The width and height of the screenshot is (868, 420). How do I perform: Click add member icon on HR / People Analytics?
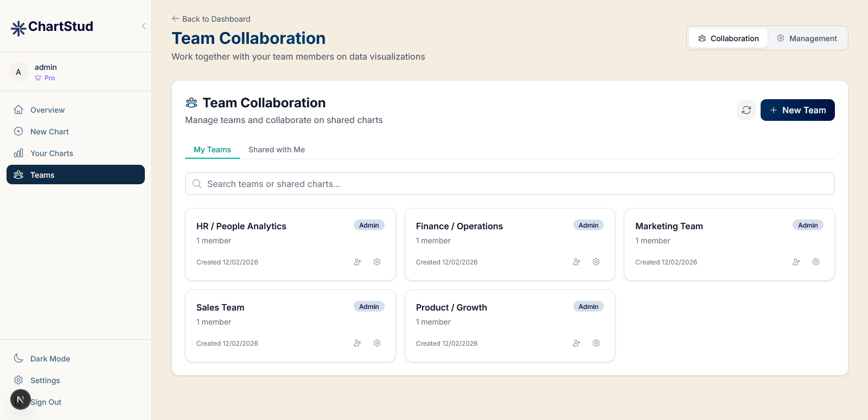click(x=357, y=262)
